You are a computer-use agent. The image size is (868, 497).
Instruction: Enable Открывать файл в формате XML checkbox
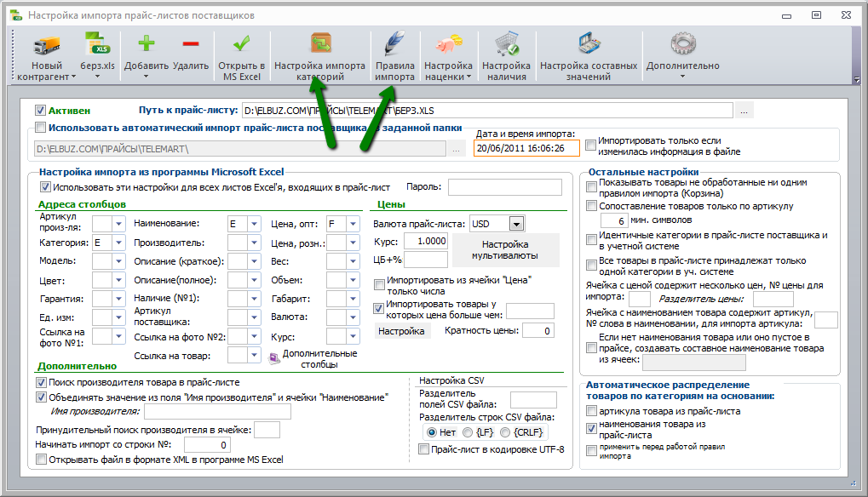[x=41, y=460]
